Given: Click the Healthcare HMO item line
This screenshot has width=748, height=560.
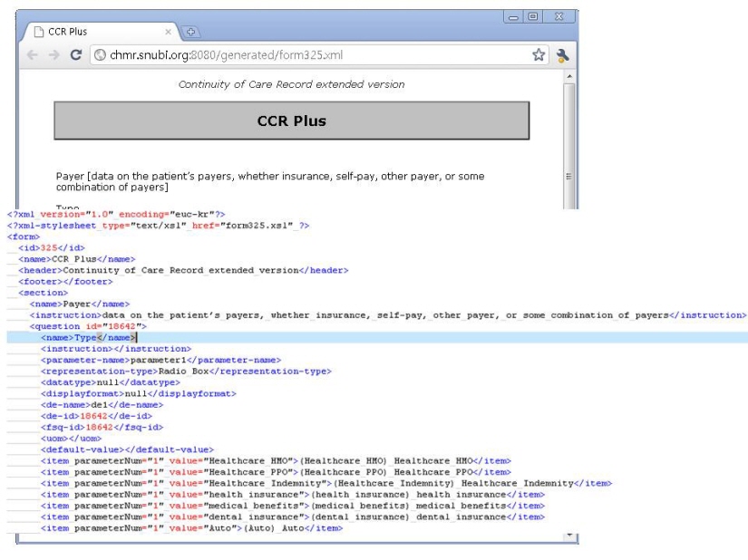Looking at the screenshot, I should [276, 461].
